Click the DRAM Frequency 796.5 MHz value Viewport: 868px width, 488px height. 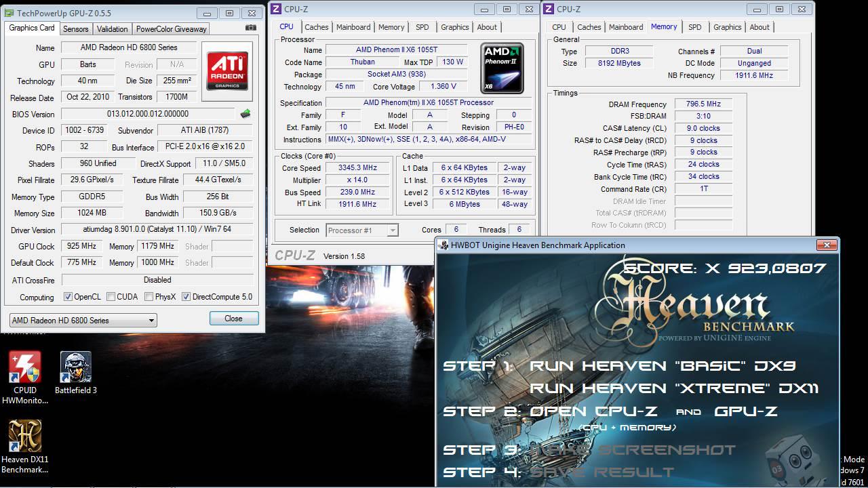(703, 104)
